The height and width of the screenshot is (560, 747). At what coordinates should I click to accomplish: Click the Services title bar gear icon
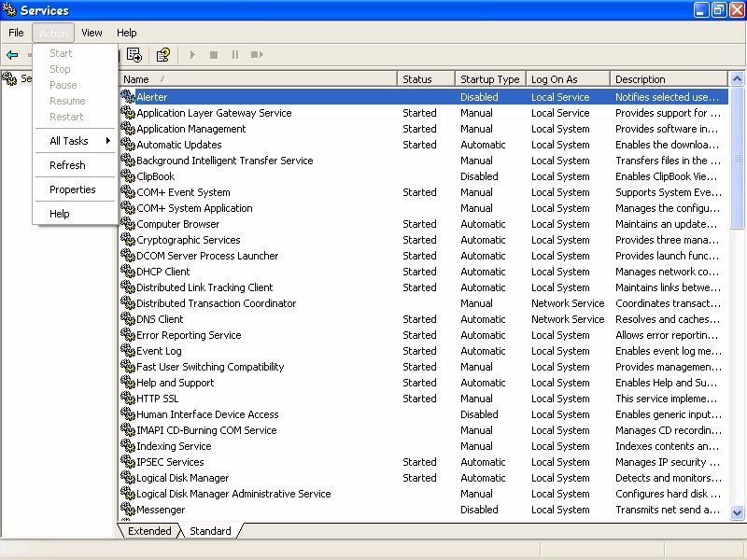pos(9,9)
